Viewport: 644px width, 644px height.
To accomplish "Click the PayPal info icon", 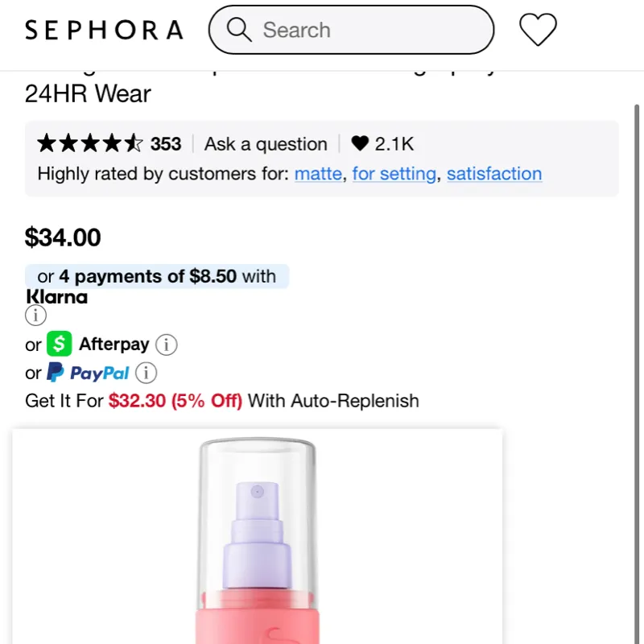I will [146, 373].
